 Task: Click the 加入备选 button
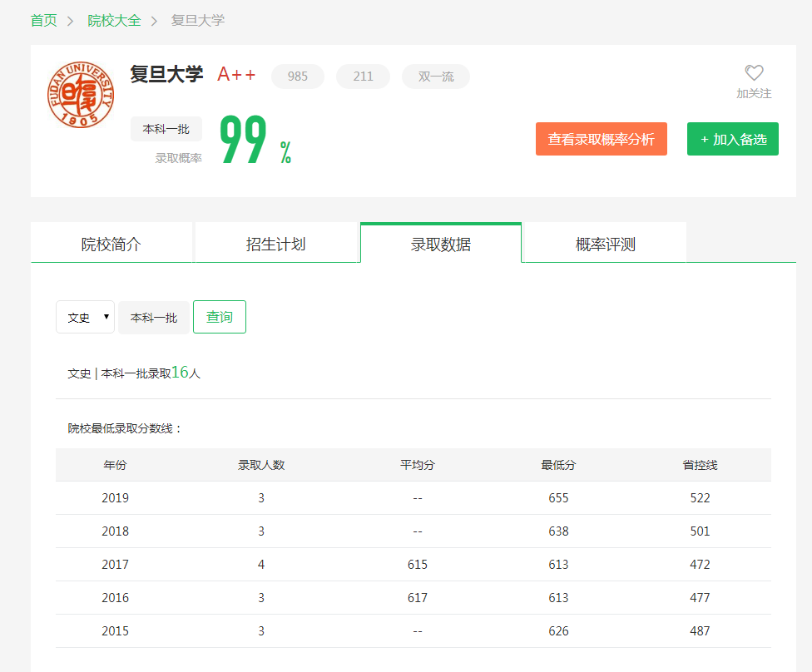coord(733,139)
